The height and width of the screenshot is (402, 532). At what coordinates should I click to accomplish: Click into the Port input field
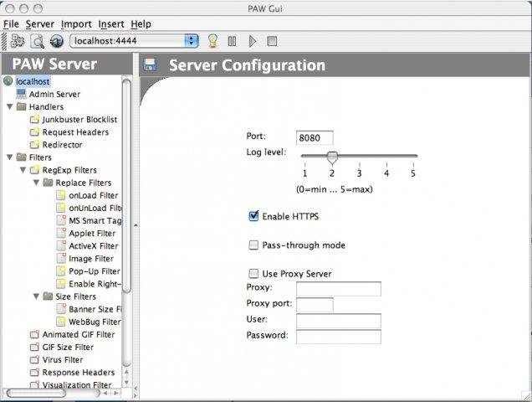pos(315,138)
